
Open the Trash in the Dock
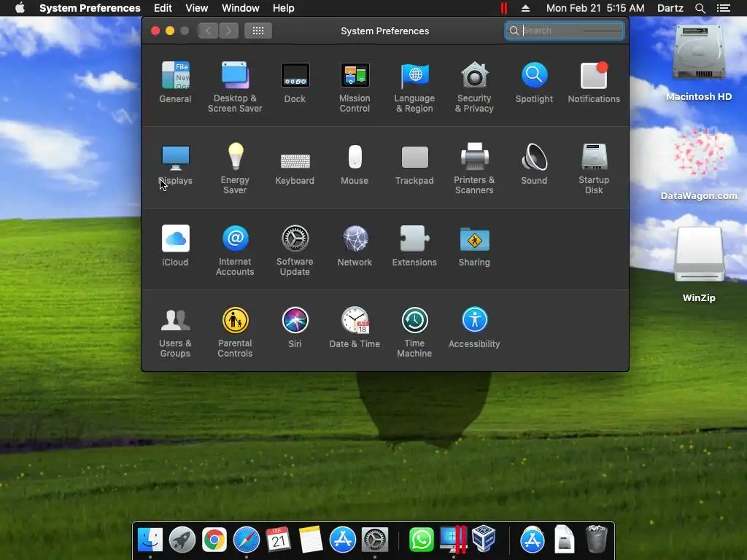click(x=597, y=539)
